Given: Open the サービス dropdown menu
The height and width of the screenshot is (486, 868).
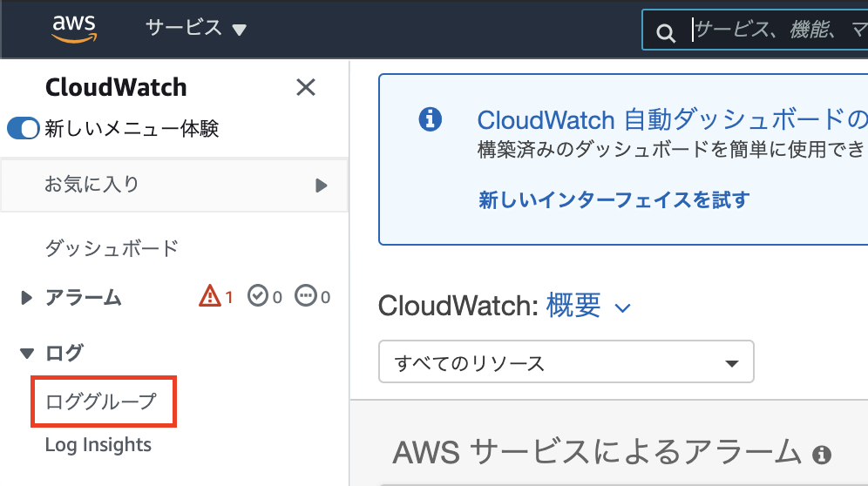Looking at the screenshot, I should [x=195, y=28].
